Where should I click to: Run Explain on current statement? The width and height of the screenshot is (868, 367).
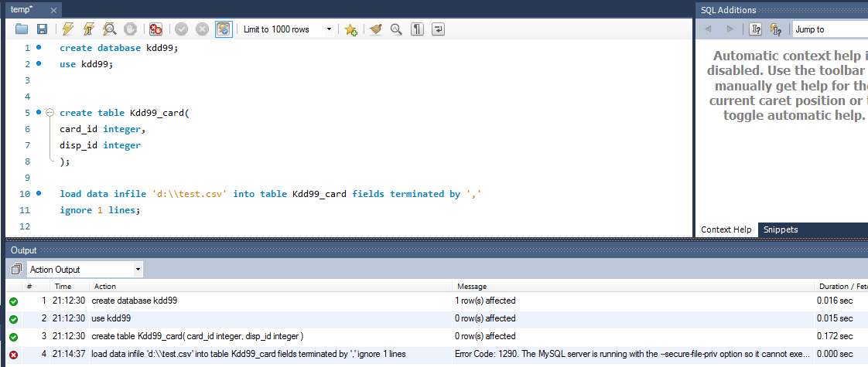[x=110, y=29]
